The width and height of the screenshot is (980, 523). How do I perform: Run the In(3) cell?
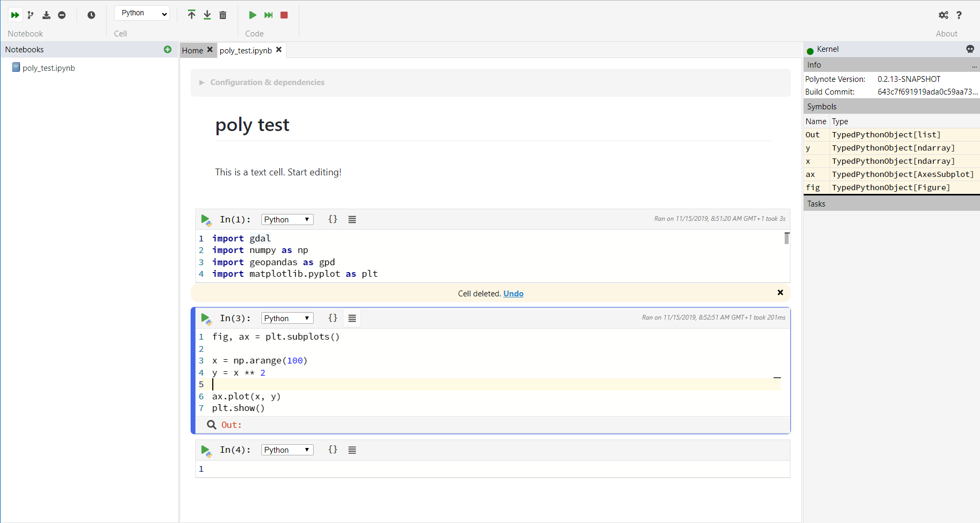[205, 318]
